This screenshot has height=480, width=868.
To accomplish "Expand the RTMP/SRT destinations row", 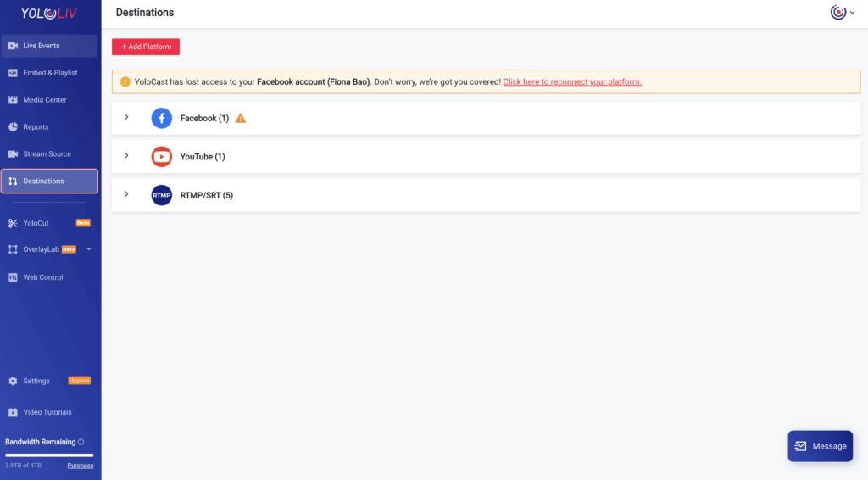I will 126,194.
